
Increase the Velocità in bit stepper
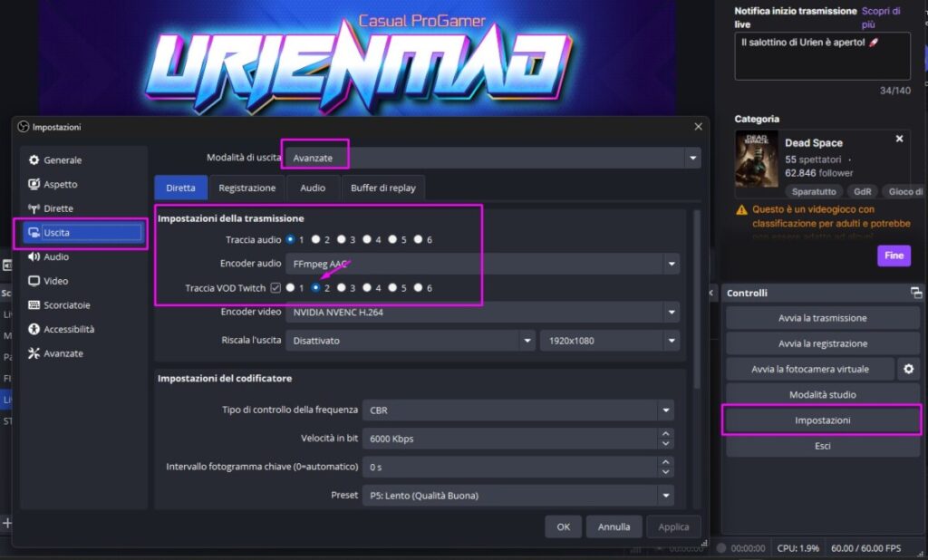tap(667, 434)
